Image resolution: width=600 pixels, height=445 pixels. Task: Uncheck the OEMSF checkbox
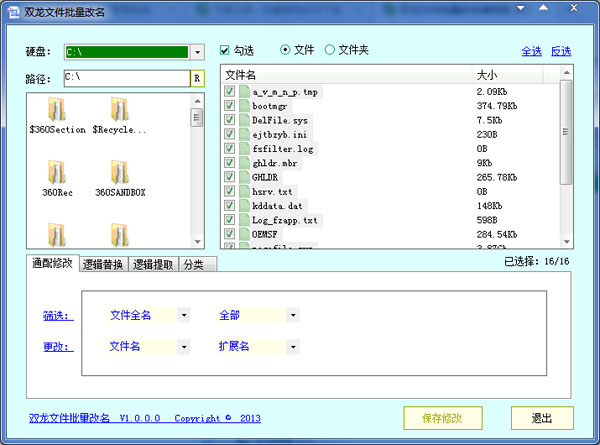[229, 234]
